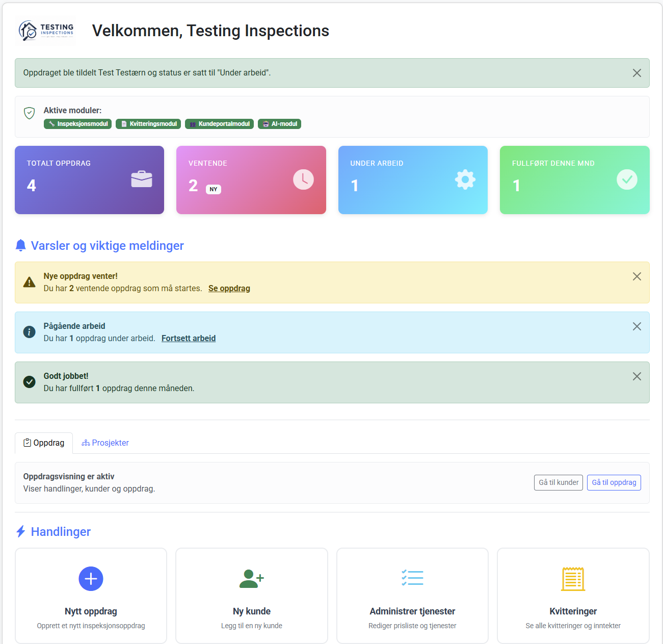
Task: Click the checkmark icon on Fullført denne mnd card
Action: [x=627, y=179]
